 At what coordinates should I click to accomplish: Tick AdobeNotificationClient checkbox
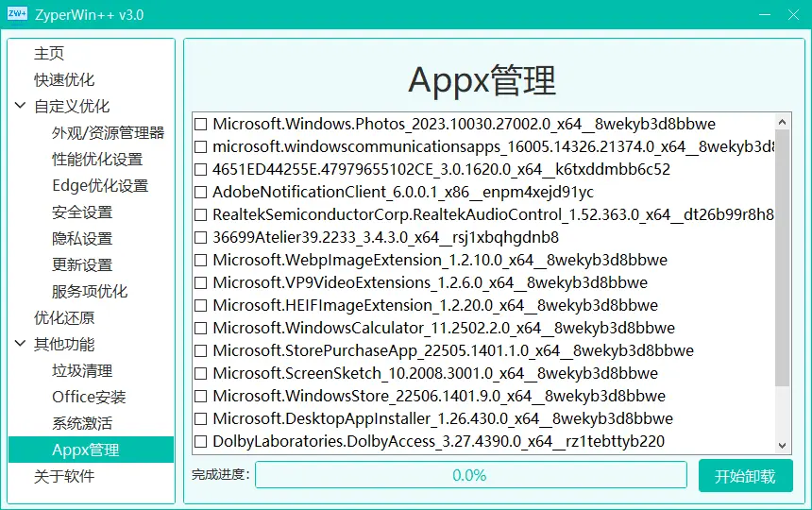pyautogui.click(x=200, y=192)
